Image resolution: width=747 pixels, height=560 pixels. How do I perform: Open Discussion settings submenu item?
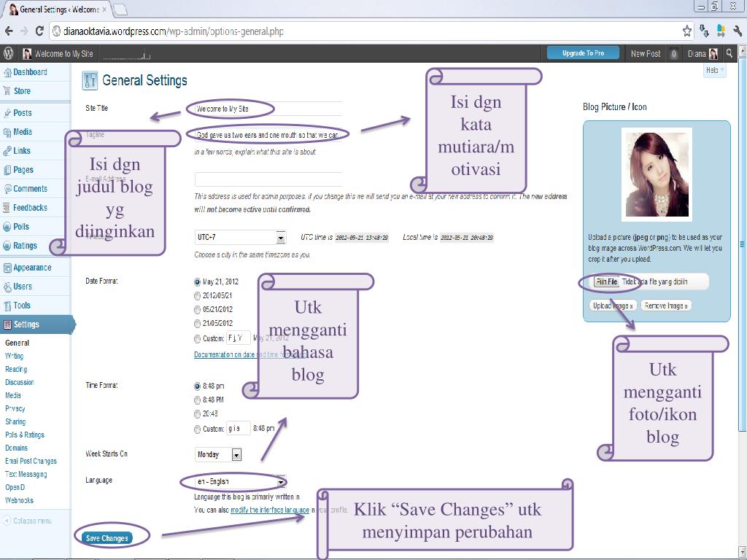(20, 382)
